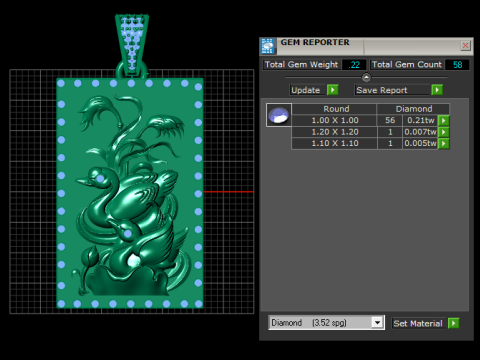Click the gem on the lower swan's eye
Screen dimensions: 480x360
point(128,234)
